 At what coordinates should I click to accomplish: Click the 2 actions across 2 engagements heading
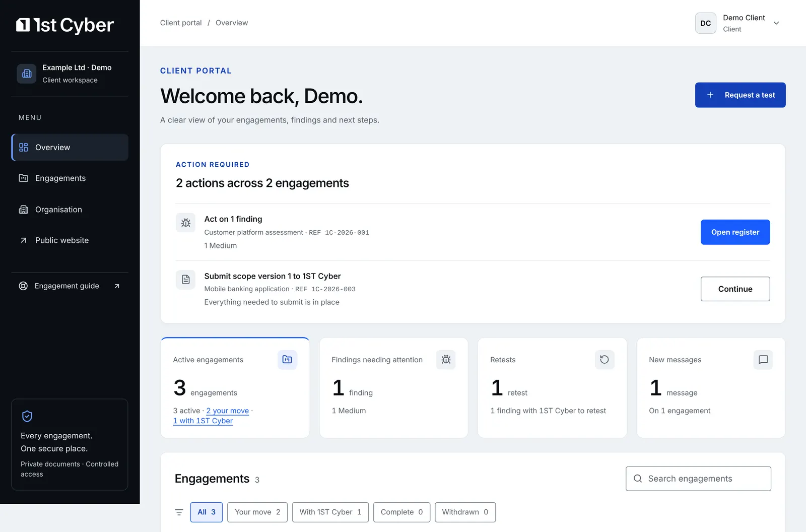point(262,183)
